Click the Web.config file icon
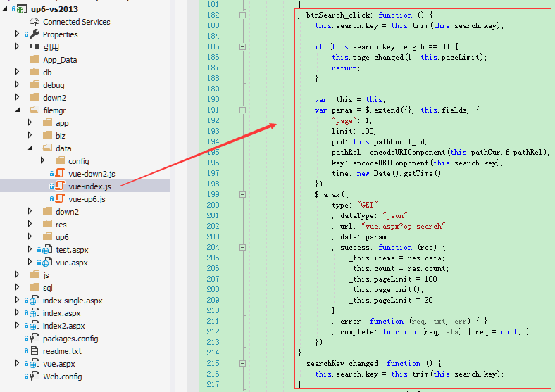The image size is (555, 392). coord(35,376)
